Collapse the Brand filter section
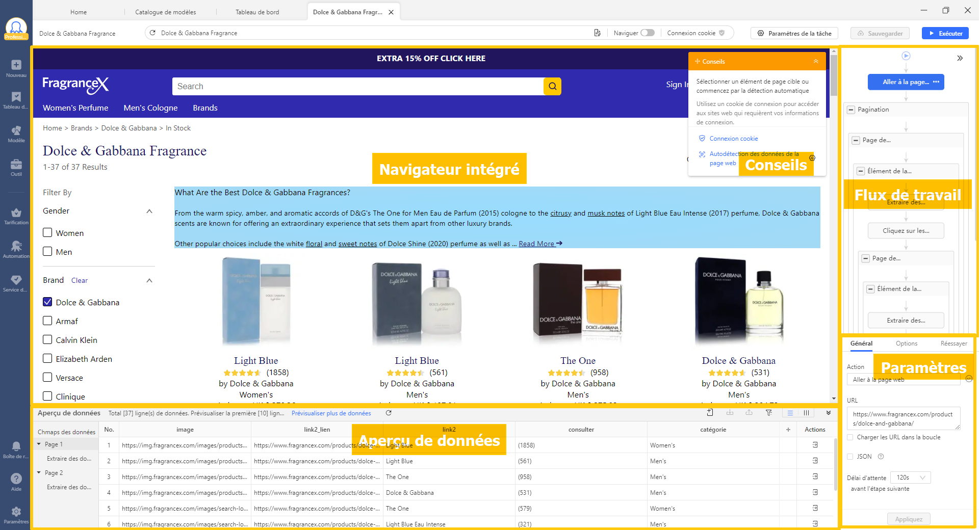Screen dimensions: 980x530 [149, 280]
